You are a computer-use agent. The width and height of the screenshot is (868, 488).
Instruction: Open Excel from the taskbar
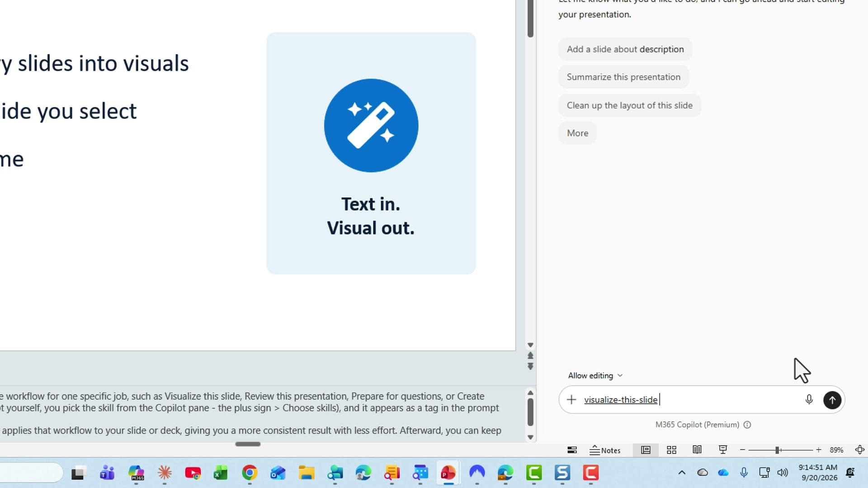tap(221, 473)
